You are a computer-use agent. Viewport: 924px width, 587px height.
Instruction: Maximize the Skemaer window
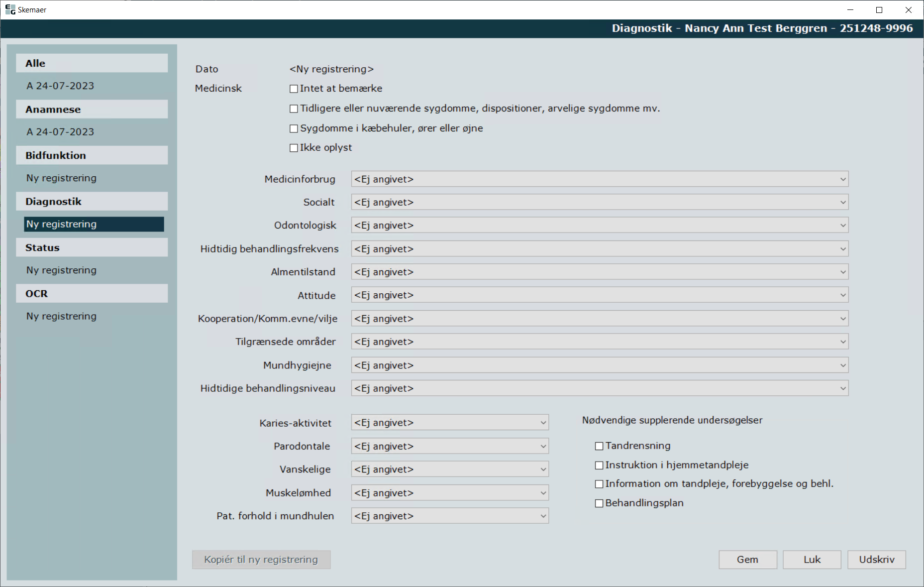click(879, 9)
